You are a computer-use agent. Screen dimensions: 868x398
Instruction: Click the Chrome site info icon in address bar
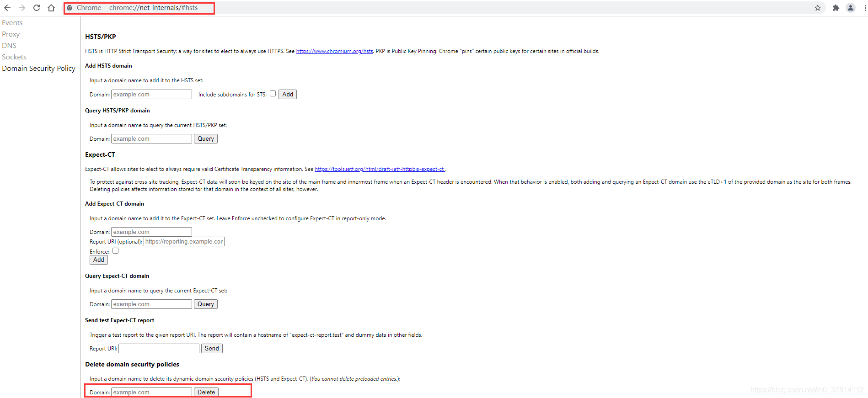(x=70, y=8)
